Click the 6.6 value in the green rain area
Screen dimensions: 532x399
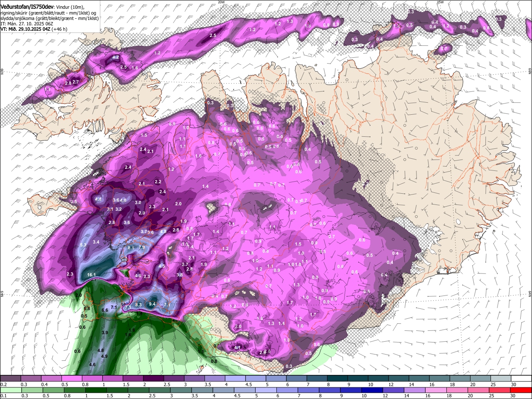tap(105, 310)
